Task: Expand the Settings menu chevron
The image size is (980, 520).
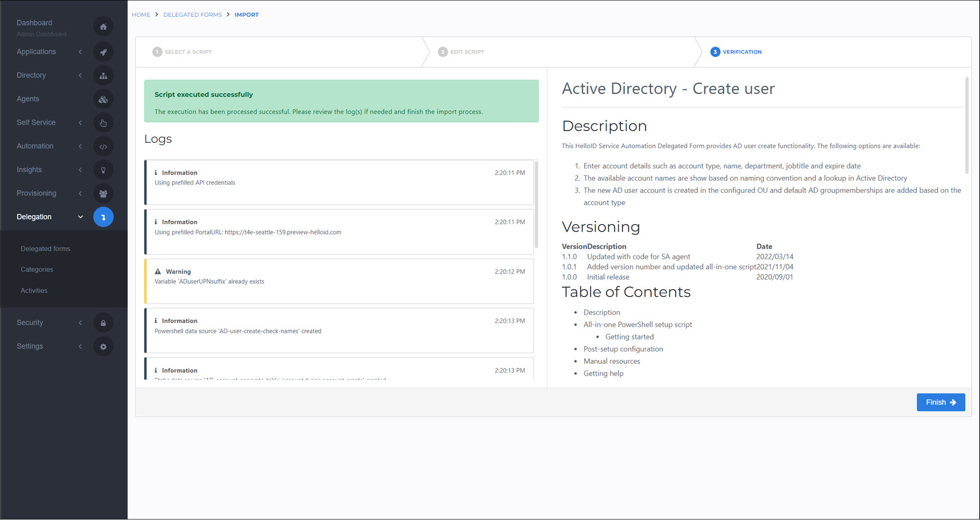Action: pos(80,346)
